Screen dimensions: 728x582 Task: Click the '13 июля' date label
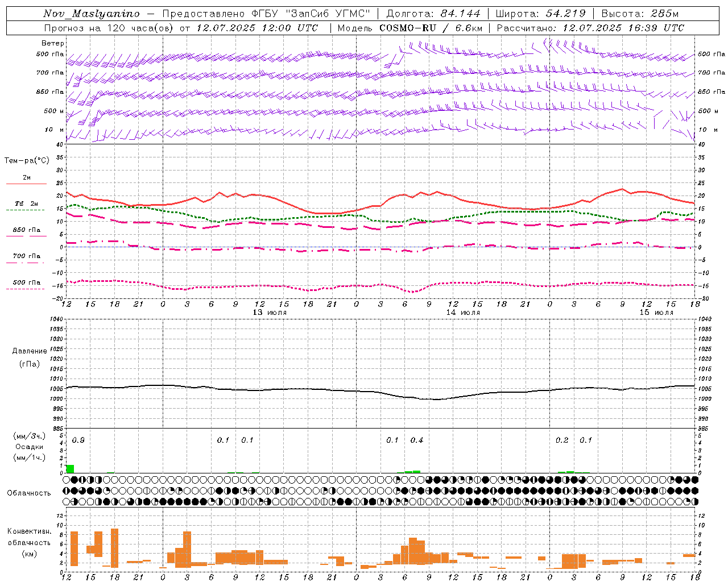(x=270, y=313)
